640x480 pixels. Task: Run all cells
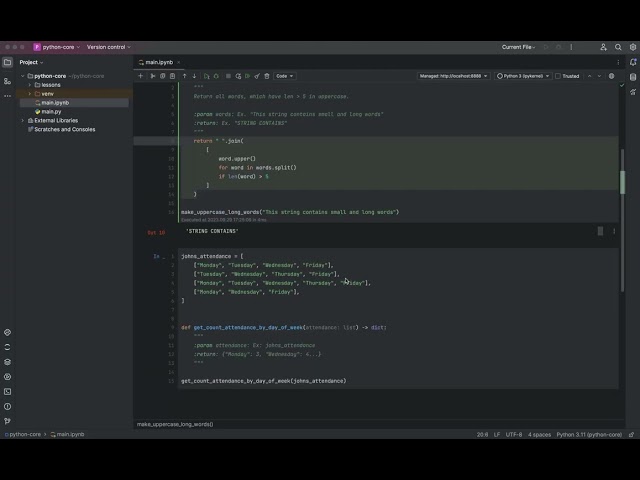247,76
